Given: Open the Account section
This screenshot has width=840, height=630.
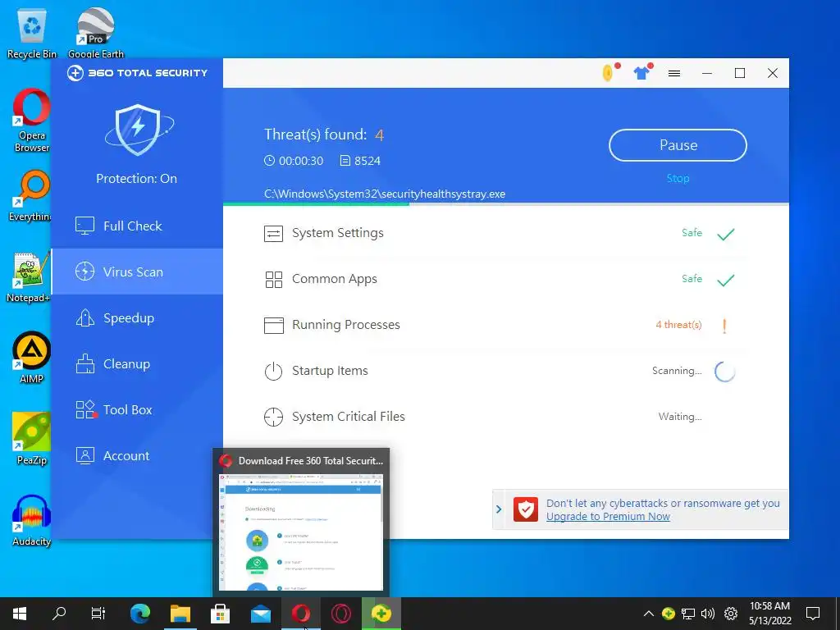Looking at the screenshot, I should [137, 456].
